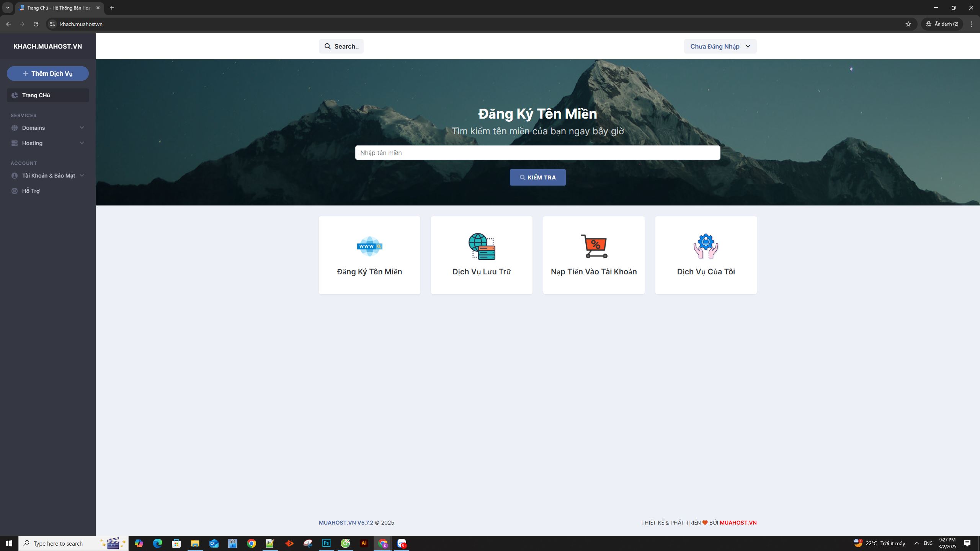Screen dimensions: 980x551
Task: Open Photoshop from the taskbar
Action: click(x=326, y=543)
